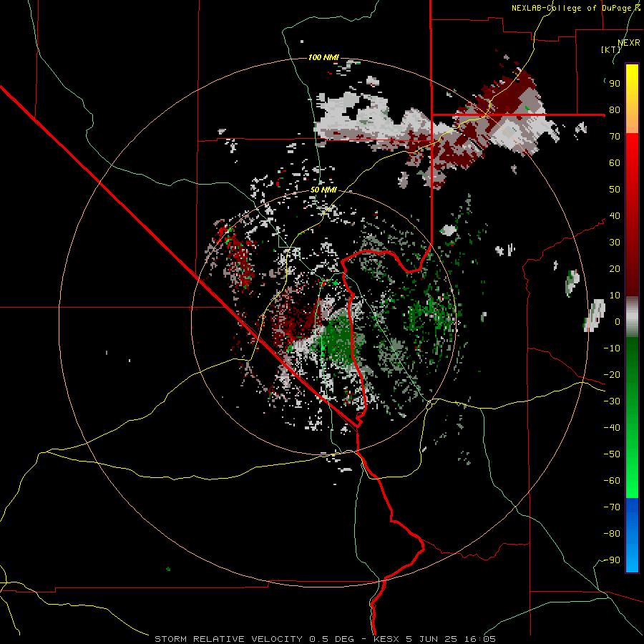Viewport: 644px width, 644px height.
Task: Click the -10 value on velocity scale
Action: pyautogui.click(x=612, y=348)
